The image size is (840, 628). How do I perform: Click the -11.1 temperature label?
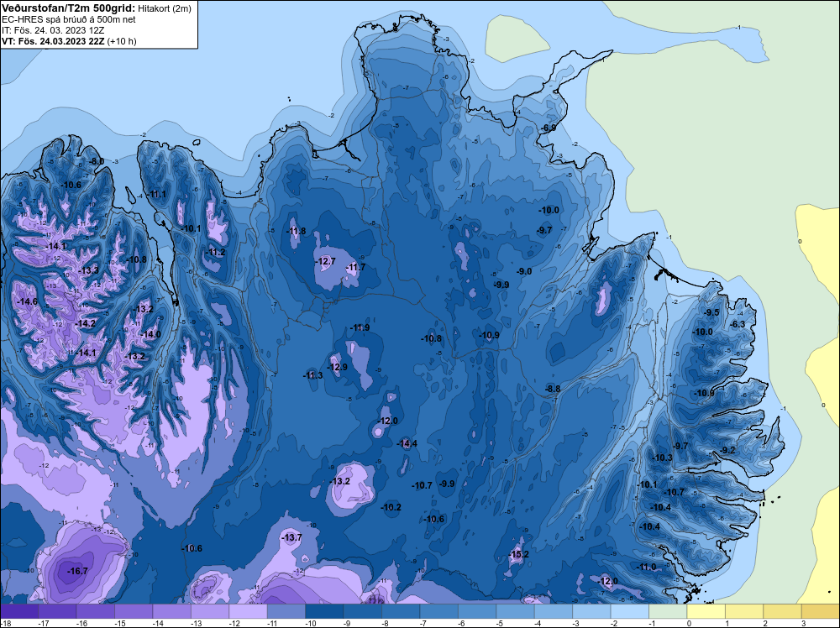coord(156,194)
